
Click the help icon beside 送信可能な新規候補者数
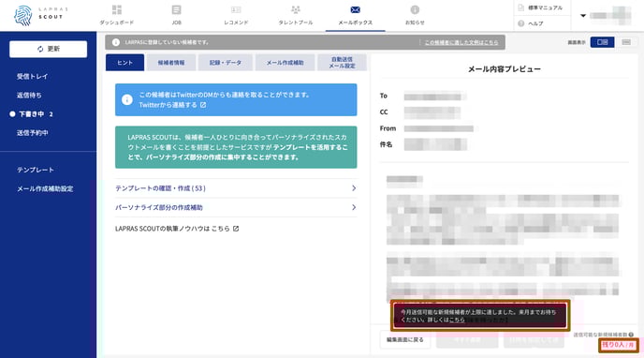coord(631,335)
